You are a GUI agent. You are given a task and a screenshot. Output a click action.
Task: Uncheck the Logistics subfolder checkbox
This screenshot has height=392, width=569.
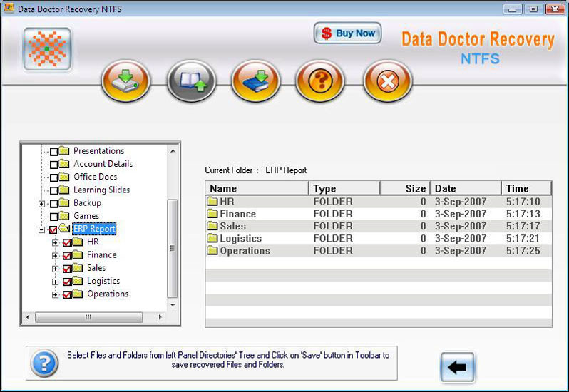(67, 282)
